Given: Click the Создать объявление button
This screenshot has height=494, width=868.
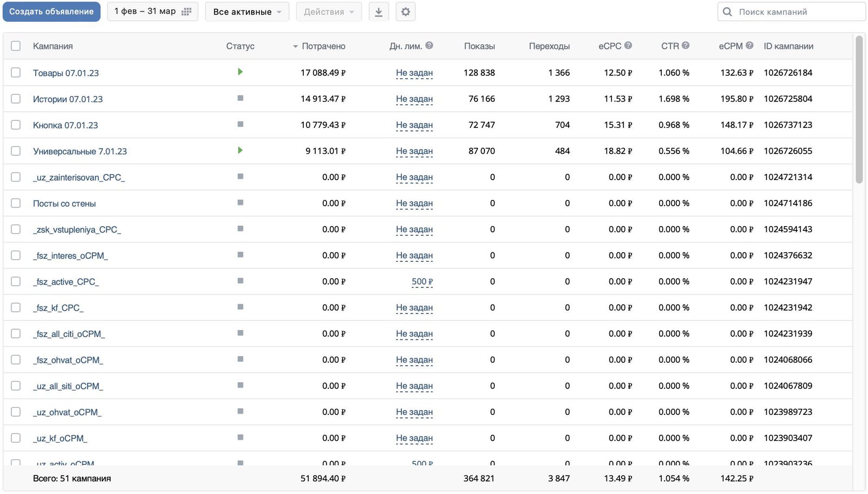Looking at the screenshot, I should [x=52, y=11].
